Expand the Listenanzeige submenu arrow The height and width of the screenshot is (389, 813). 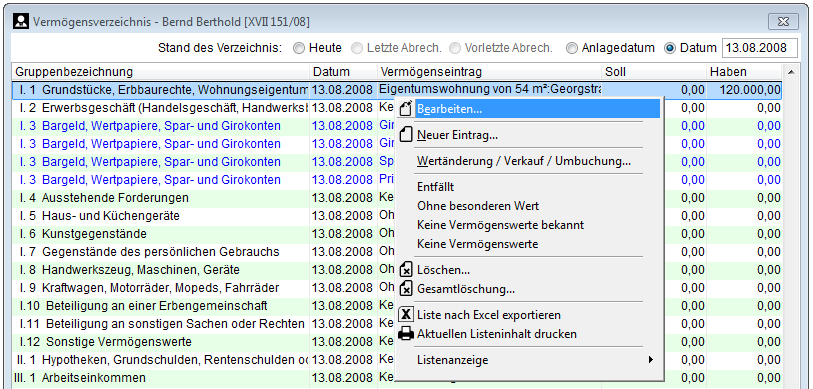[x=651, y=359]
